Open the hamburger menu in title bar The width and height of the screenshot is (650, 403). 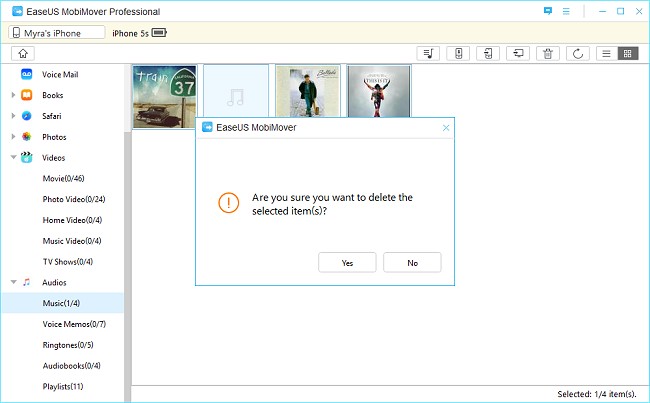tap(566, 11)
